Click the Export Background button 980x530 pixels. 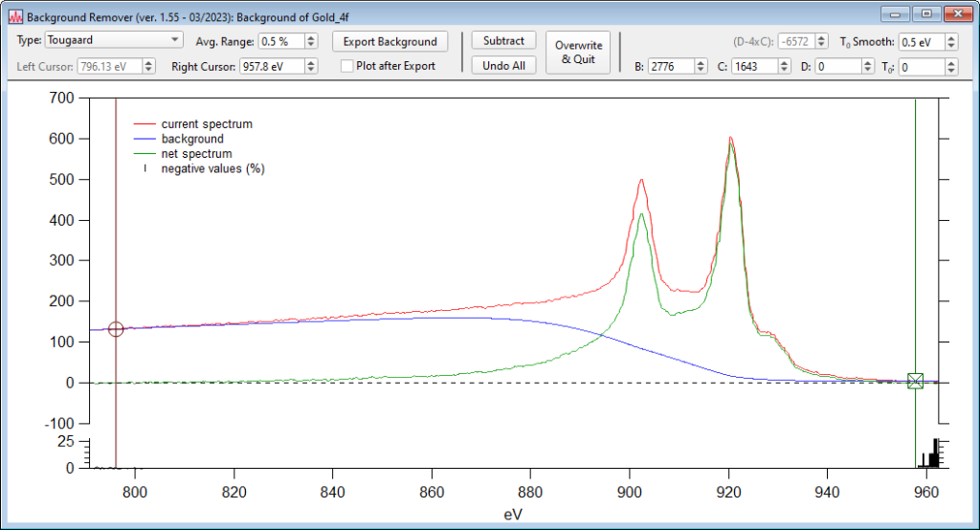click(x=390, y=42)
